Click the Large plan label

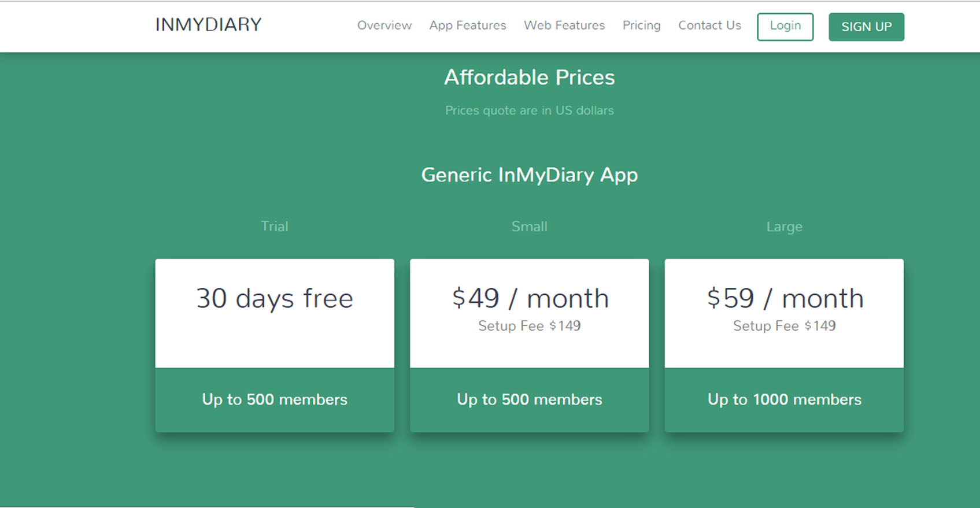(784, 227)
